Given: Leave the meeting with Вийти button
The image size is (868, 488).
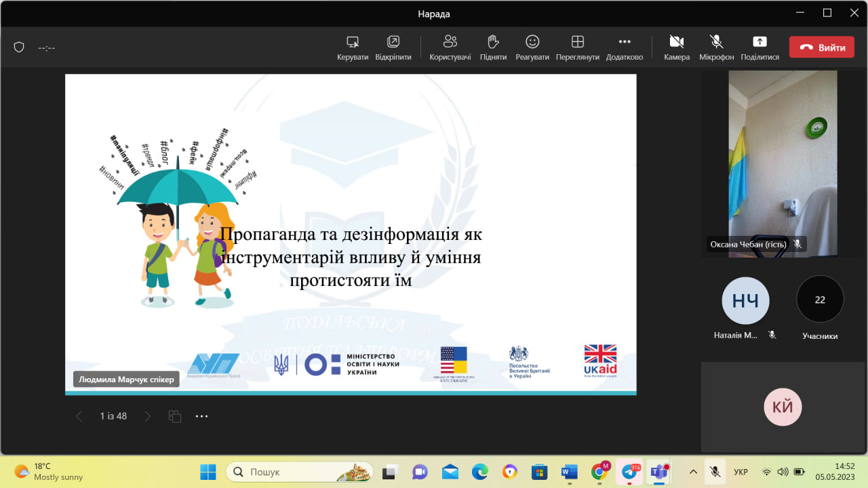Looking at the screenshot, I should point(821,47).
